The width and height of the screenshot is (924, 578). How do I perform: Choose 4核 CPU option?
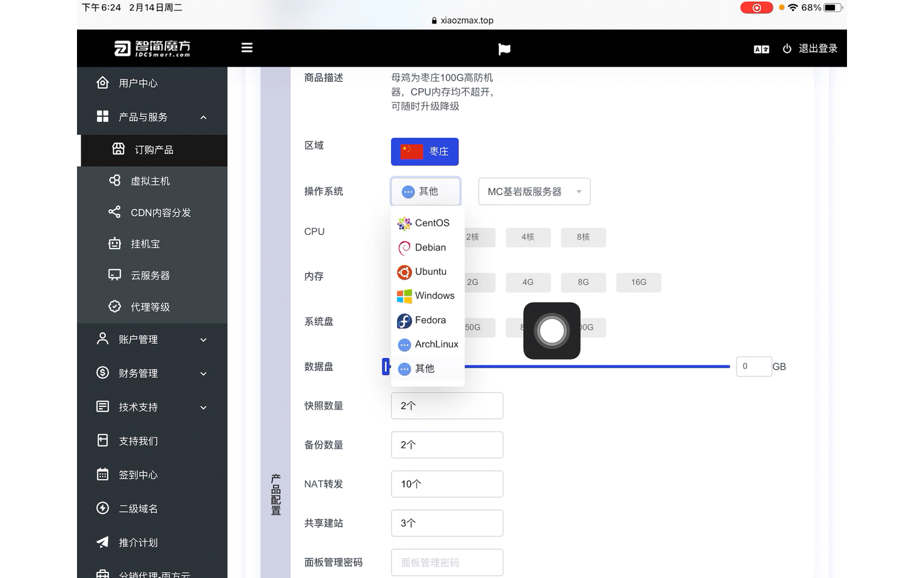point(528,237)
